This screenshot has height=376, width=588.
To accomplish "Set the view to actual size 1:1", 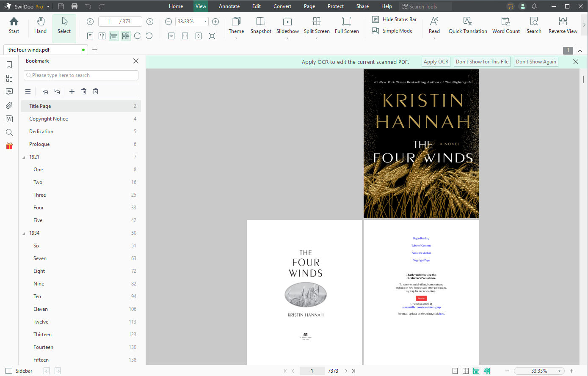I will click(x=171, y=36).
